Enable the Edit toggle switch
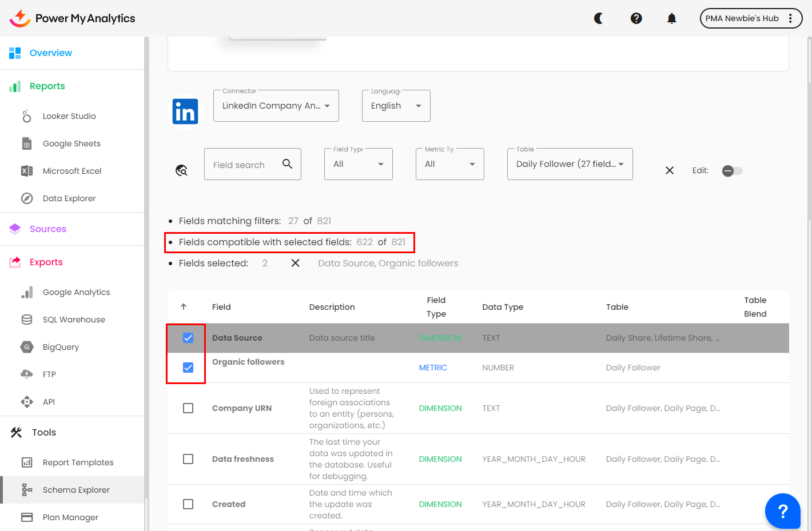 point(732,171)
